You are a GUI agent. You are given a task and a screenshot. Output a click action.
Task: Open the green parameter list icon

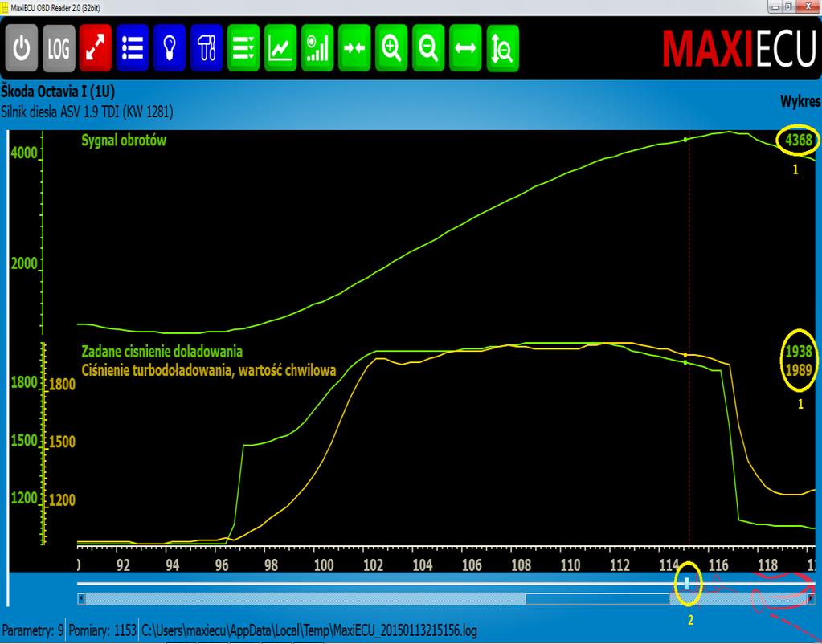[x=243, y=47]
